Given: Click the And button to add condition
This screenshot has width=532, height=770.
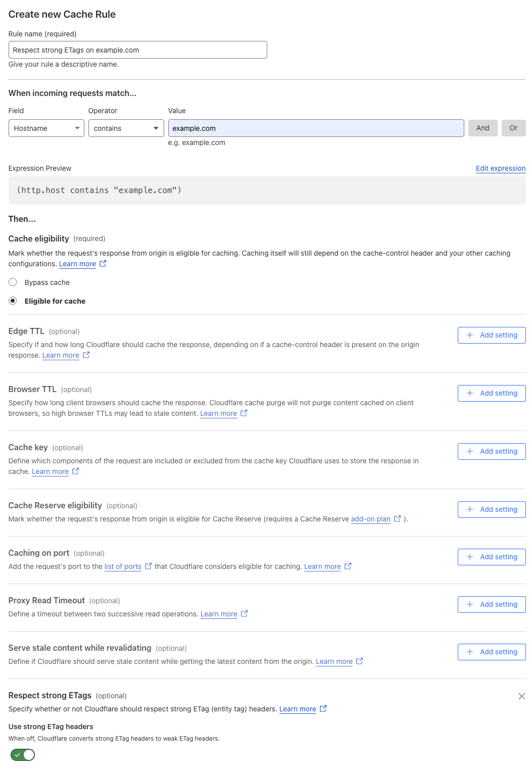Looking at the screenshot, I should (x=482, y=128).
